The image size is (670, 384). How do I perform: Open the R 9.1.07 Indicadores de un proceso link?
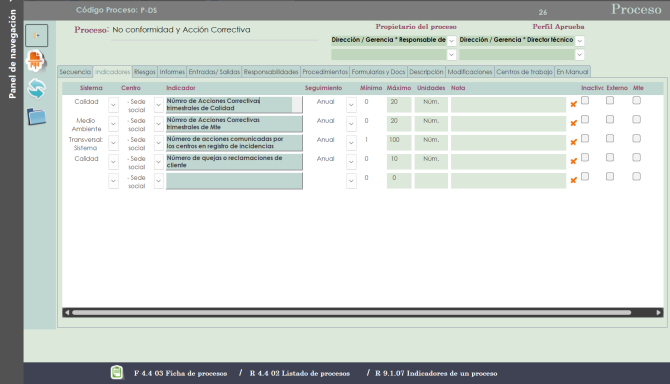click(436, 373)
